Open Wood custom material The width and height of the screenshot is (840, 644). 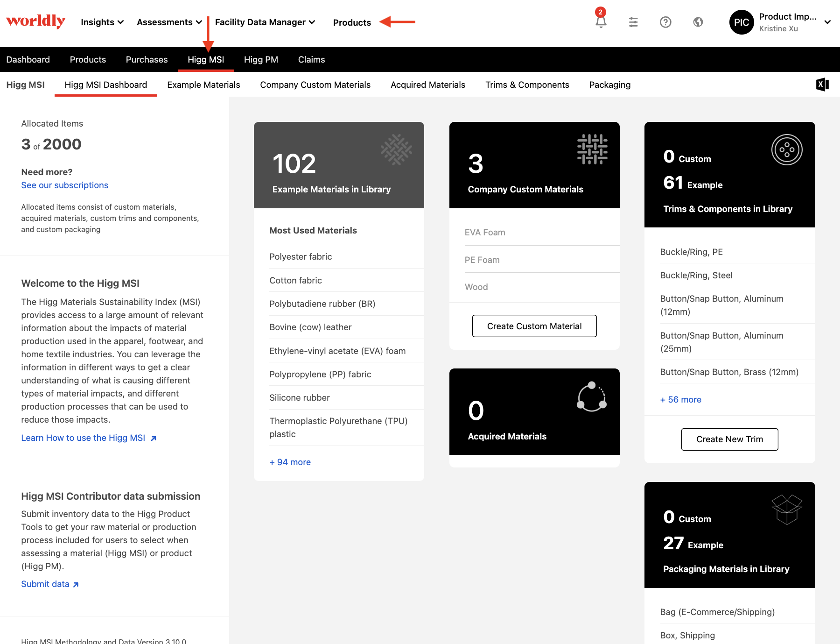click(x=542, y=287)
